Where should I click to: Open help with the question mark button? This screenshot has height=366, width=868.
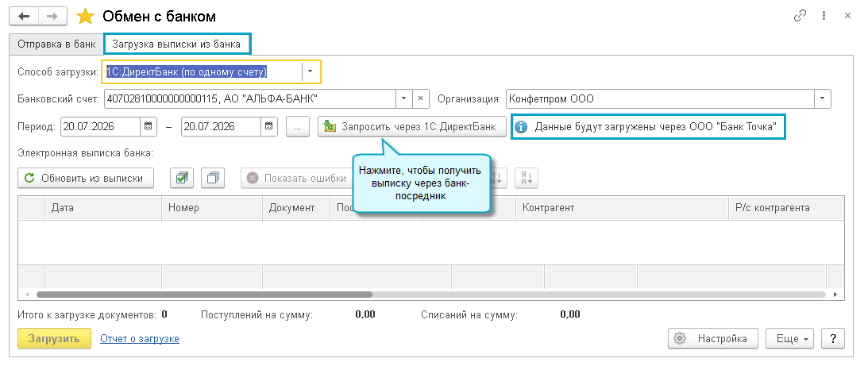coord(833,338)
